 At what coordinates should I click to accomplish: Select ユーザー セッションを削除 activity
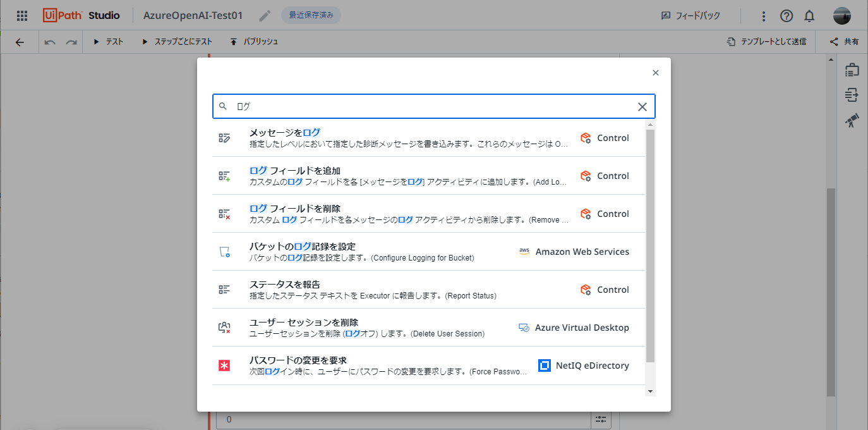(429, 328)
